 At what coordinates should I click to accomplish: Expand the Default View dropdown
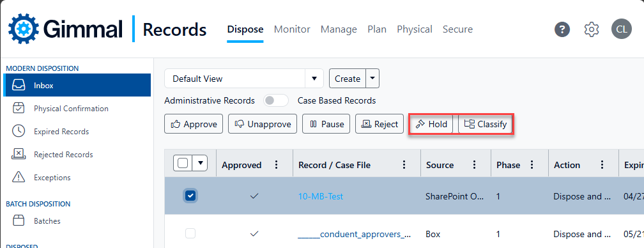314,79
